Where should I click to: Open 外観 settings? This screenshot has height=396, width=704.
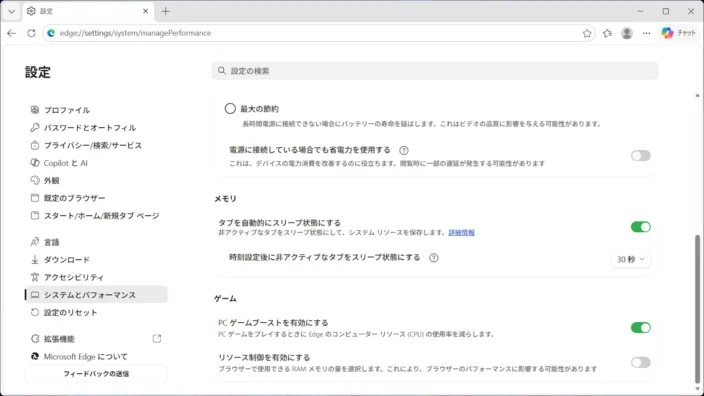coord(96,180)
